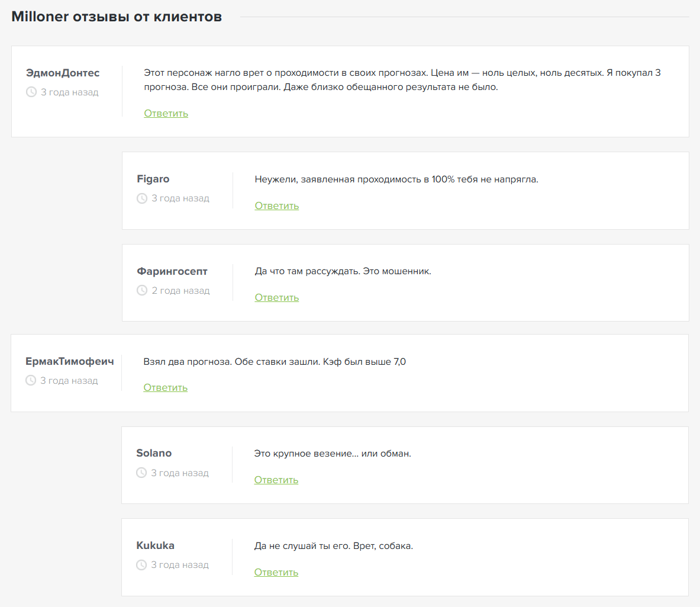Click the clock icon under ЕрмакТимофеич's name

click(x=31, y=381)
